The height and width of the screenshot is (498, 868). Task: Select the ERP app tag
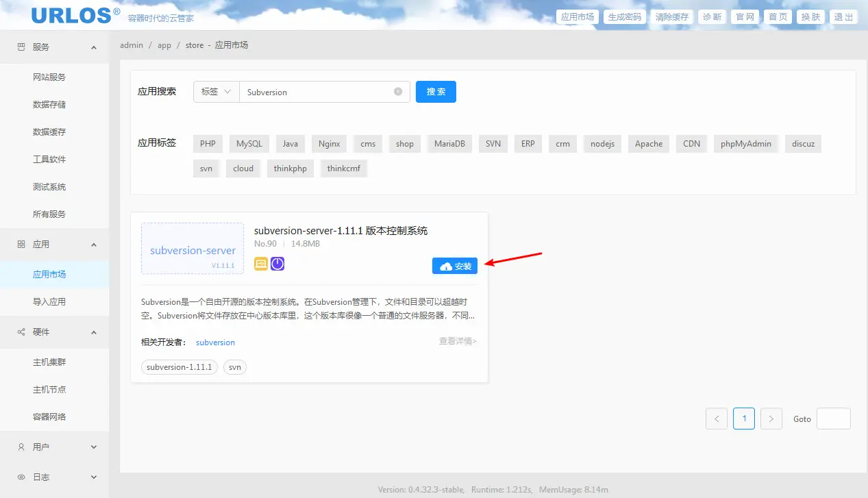(528, 144)
